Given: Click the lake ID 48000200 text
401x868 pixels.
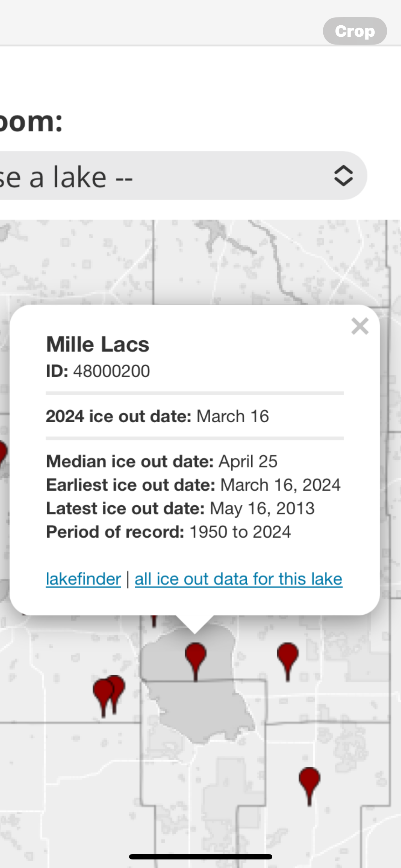Looking at the screenshot, I should click(112, 371).
